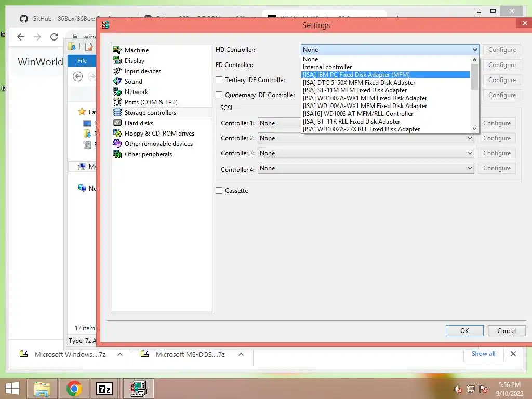Viewport: 532px width, 399px height.
Task: Choose None in HD Controller list
Action: click(x=386, y=59)
